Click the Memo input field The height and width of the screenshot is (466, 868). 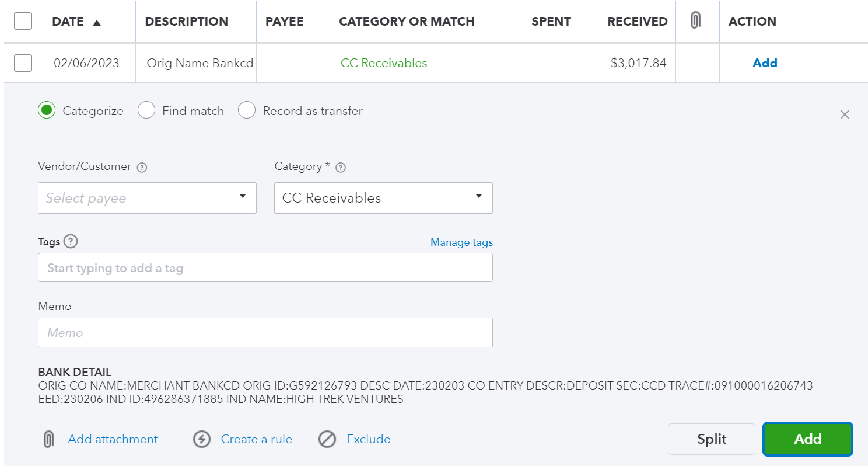(265, 332)
